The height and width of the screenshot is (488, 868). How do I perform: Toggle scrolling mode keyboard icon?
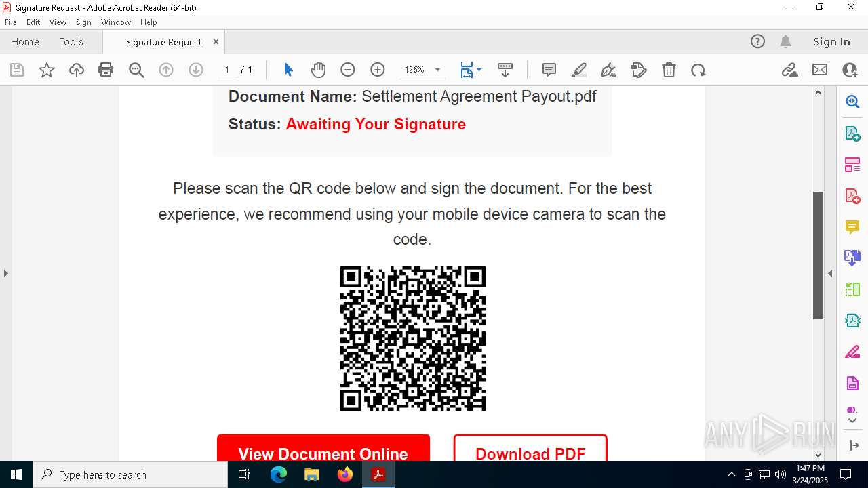505,70
